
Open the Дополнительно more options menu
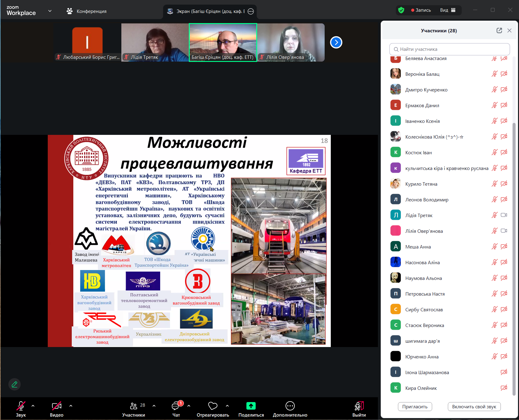click(290, 409)
